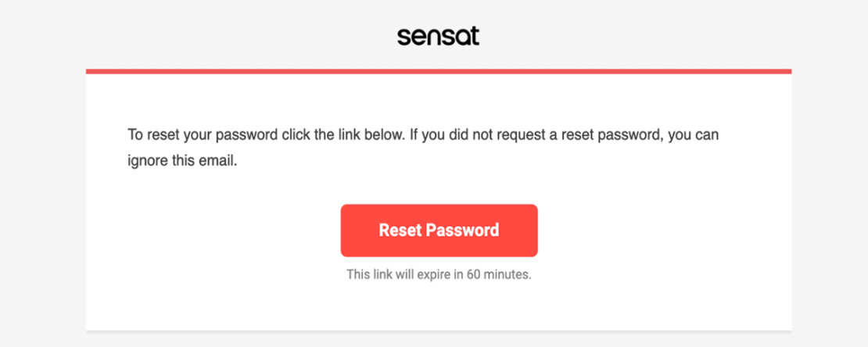Screen dimensions: 868x347
Task: Click the sensat logo at top
Action: click(438, 36)
